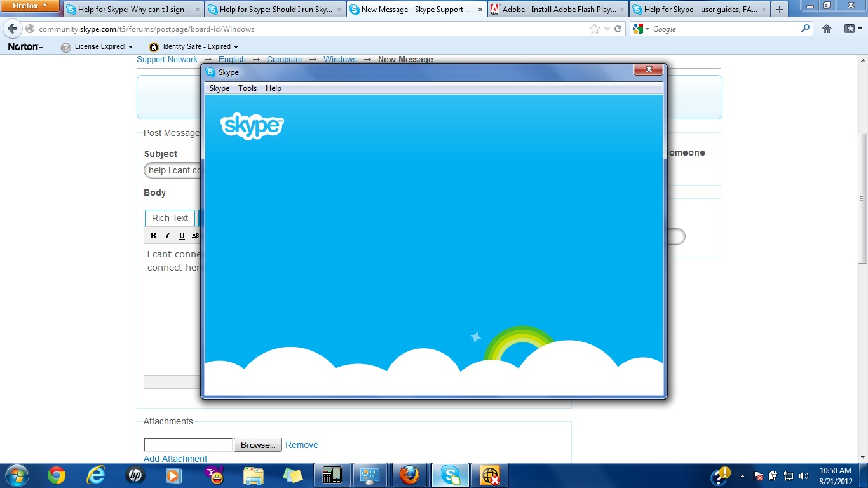Open the Bookmarks menu button
This screenshot has height=488, width=868.
[x=852, y=29]
